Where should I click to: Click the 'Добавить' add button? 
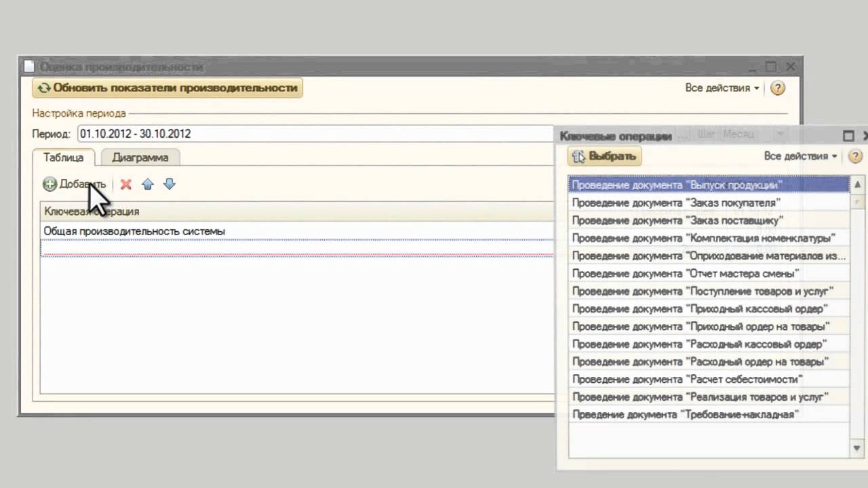pyautogui.click(x=75, y=184)
